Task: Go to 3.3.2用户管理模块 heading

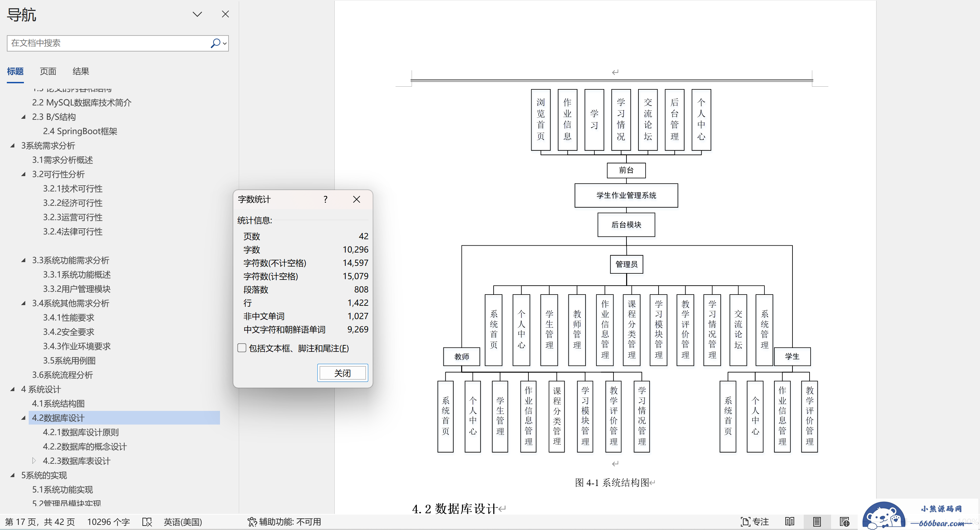Action: 77,289
